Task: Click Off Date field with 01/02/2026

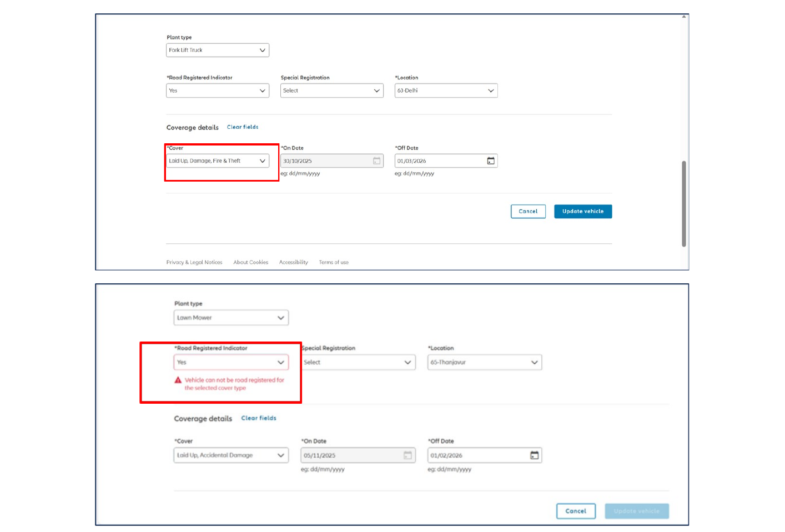Action: click(x=485, y=455)
